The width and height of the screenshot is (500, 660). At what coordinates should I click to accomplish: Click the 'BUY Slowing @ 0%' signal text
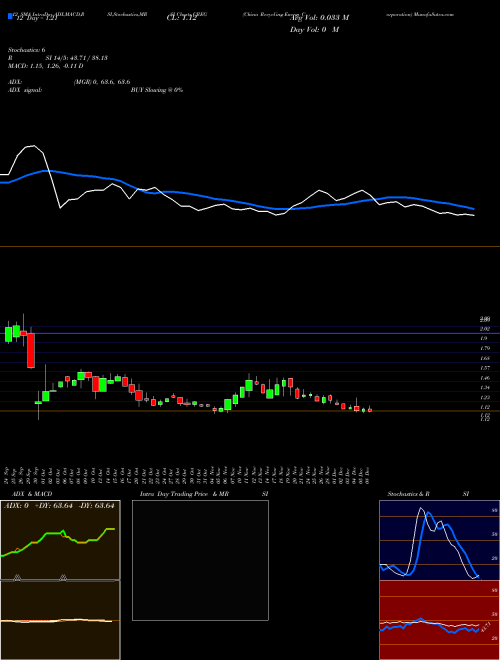coord(157,90)
